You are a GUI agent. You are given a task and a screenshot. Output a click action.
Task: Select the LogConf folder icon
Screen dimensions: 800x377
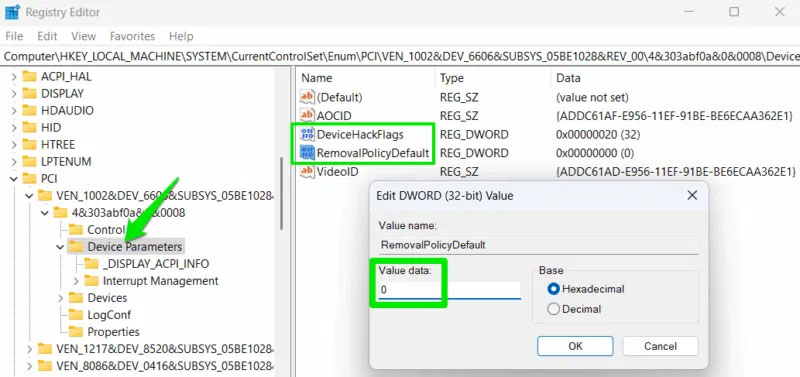[76, 315]
